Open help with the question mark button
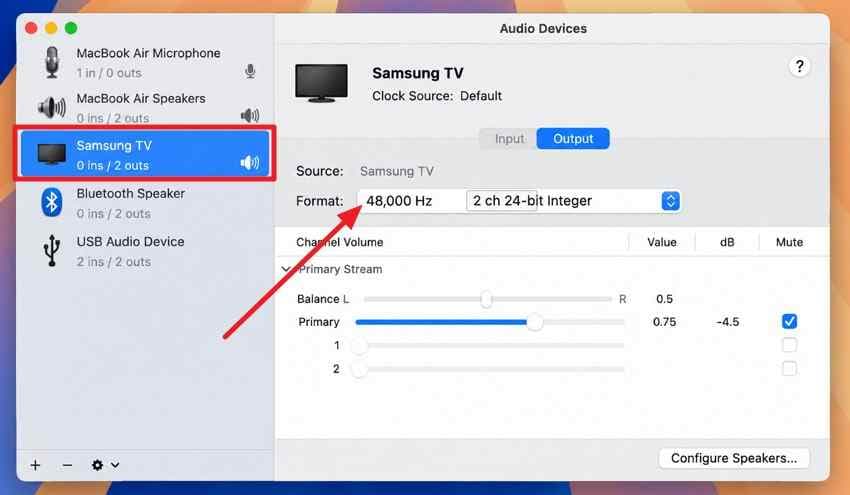This screenshot has width=850, height=495. point(799,67)
